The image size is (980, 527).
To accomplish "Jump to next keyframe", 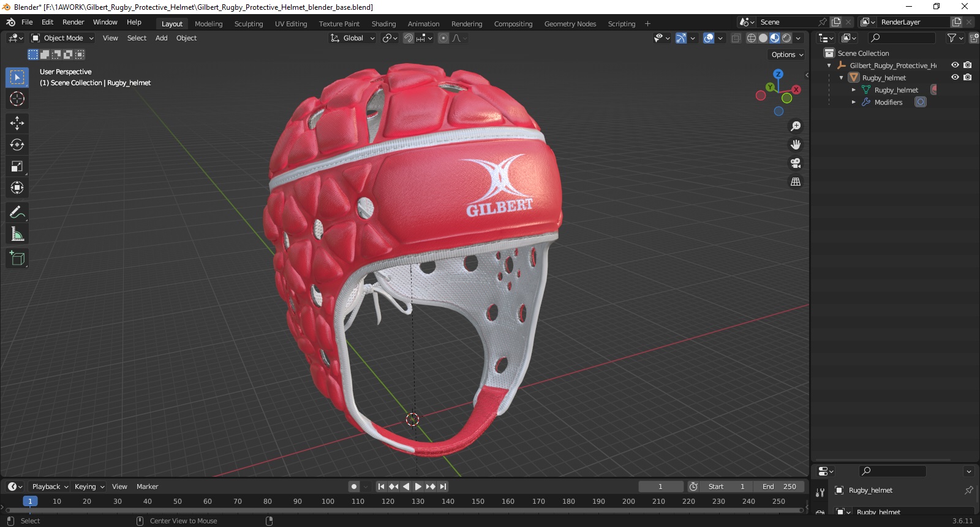I will [x=431, y=487].
